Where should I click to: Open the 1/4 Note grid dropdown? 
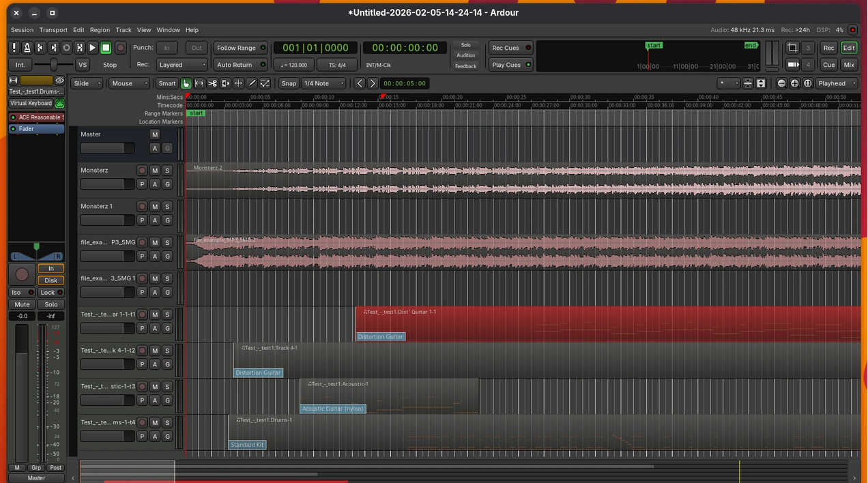tap(323, 83)
